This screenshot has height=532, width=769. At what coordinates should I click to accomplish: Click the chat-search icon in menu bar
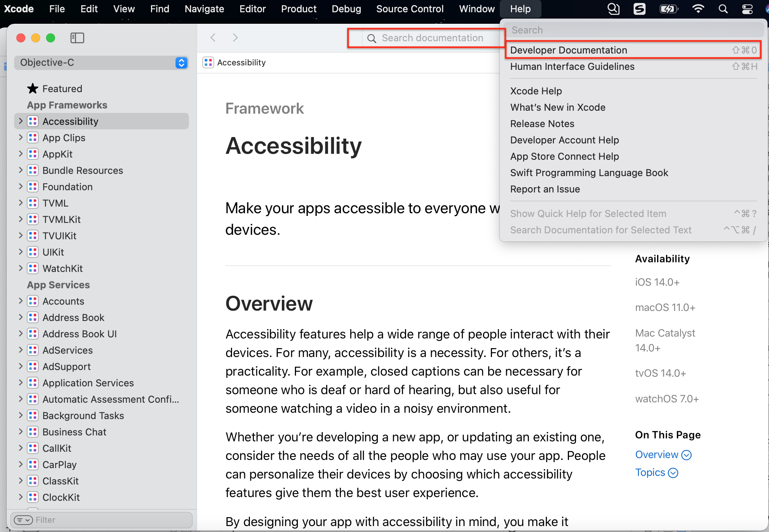[x=614, y=9]
